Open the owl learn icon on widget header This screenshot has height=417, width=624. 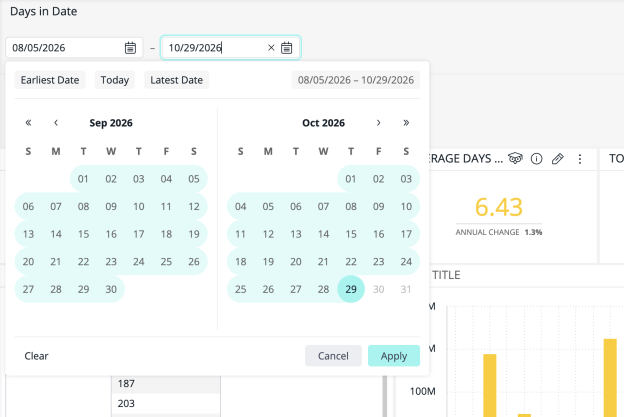(515, 159)
